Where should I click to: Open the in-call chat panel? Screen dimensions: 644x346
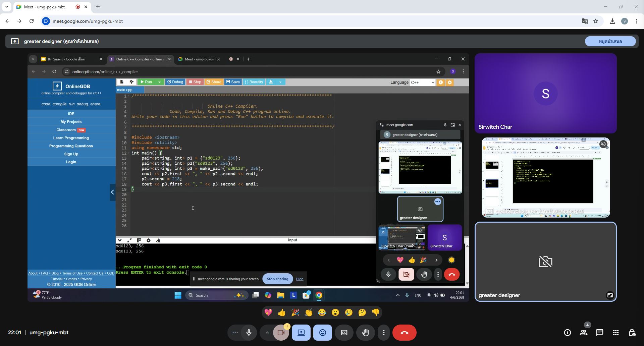pos(600,333)
